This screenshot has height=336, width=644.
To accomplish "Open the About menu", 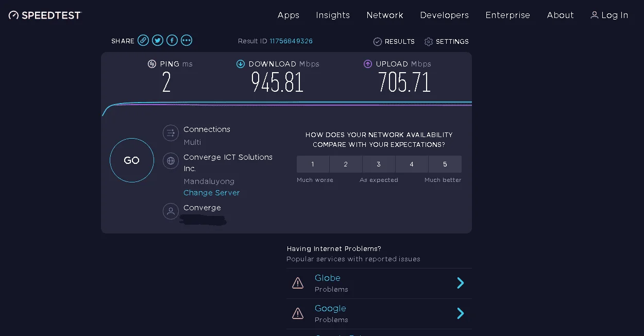I will tap(561, 15).
